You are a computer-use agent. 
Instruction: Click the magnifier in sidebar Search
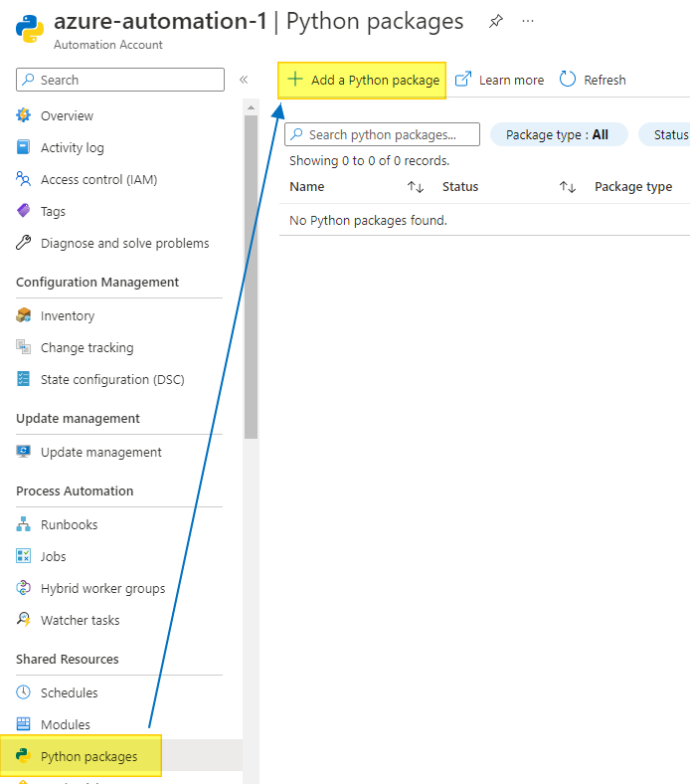click(29, 79)
